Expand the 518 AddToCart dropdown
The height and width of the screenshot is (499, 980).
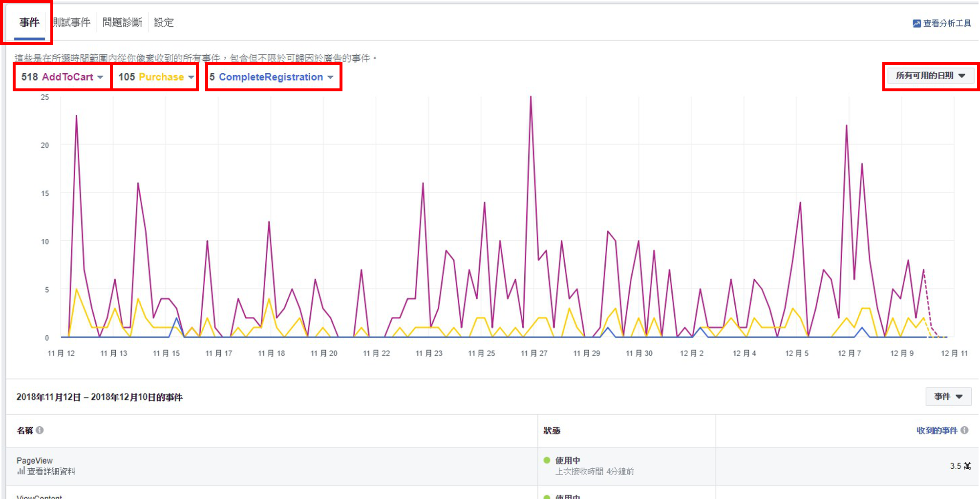pos(62,77)
